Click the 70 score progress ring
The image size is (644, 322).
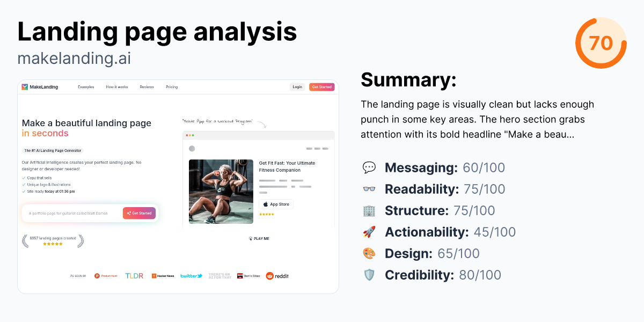click(601, 42)
